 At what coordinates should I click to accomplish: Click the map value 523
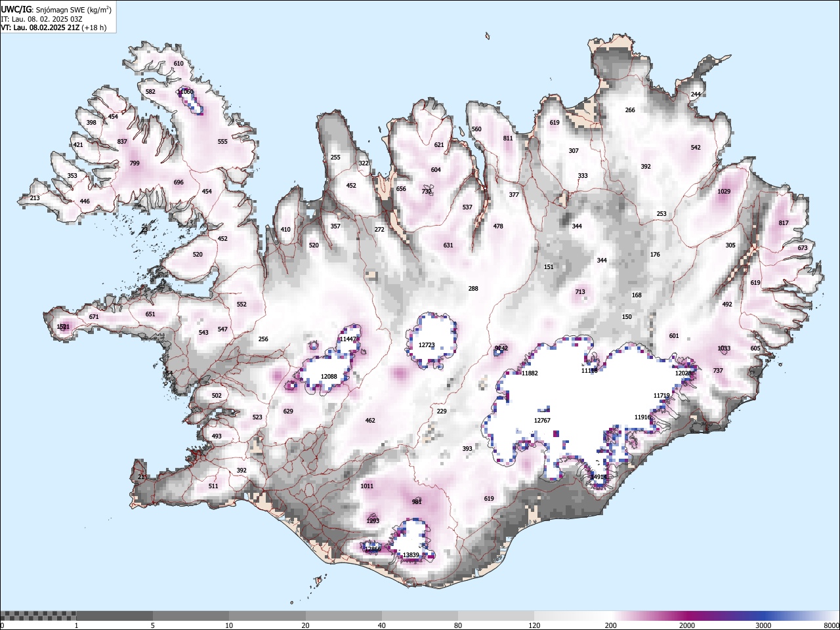coord(257,417)
